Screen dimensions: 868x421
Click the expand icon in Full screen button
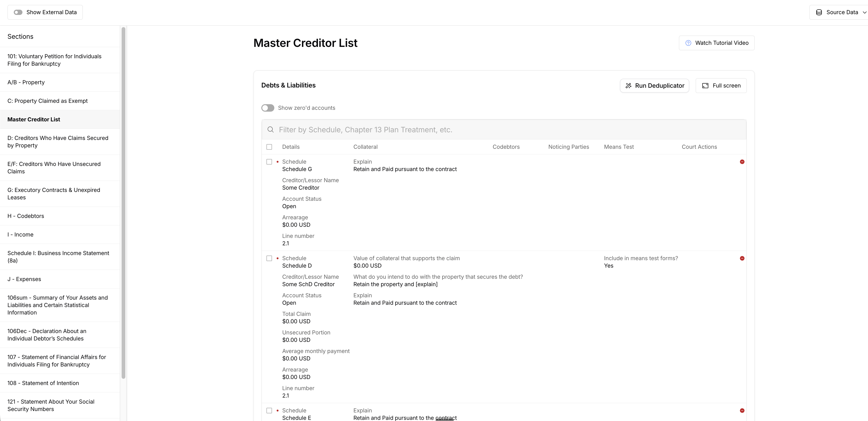705,86
